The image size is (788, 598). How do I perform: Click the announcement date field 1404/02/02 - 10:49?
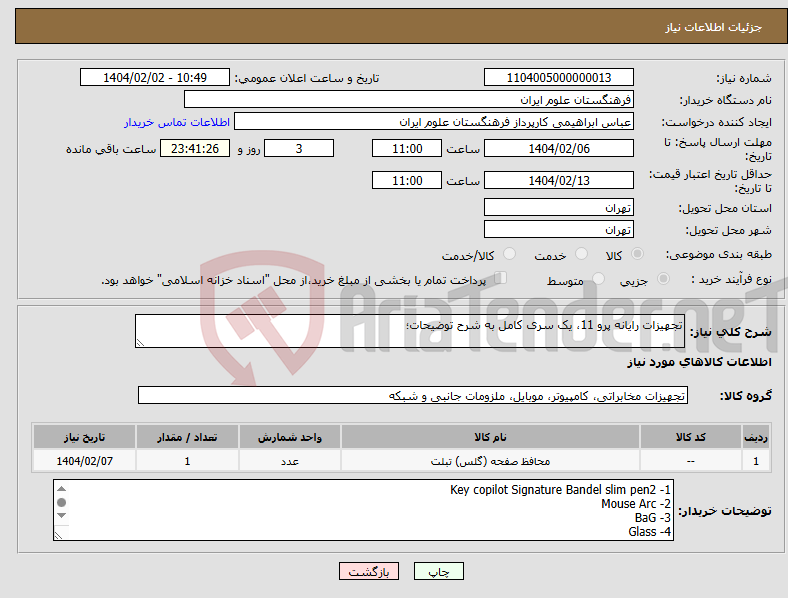(155, 77)
